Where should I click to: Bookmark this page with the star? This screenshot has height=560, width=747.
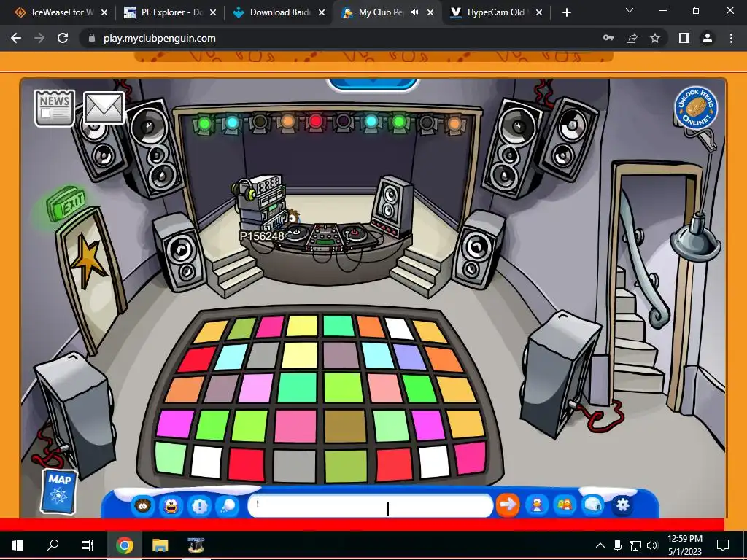[655, 38]
